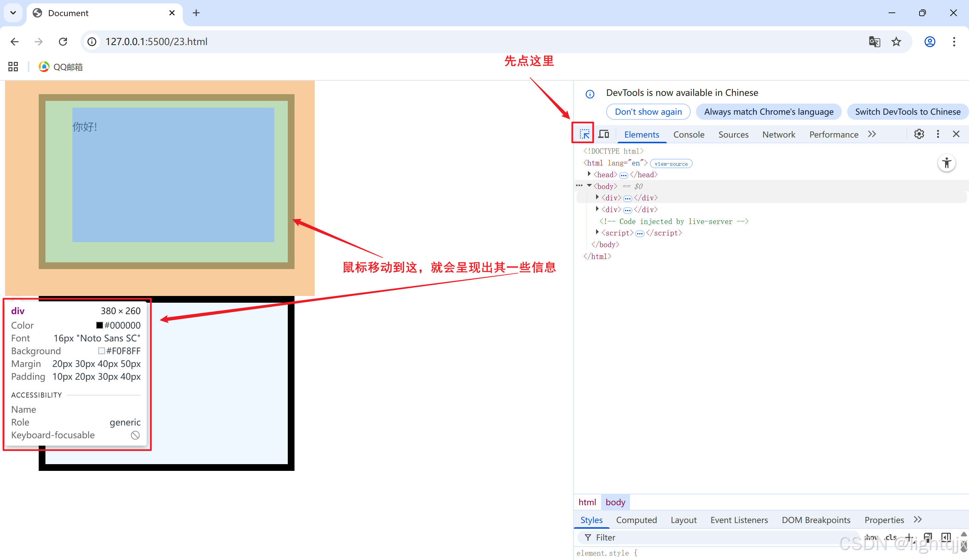969x560 pixels.
Task: Switch to the Console tab
Action: 688,134
